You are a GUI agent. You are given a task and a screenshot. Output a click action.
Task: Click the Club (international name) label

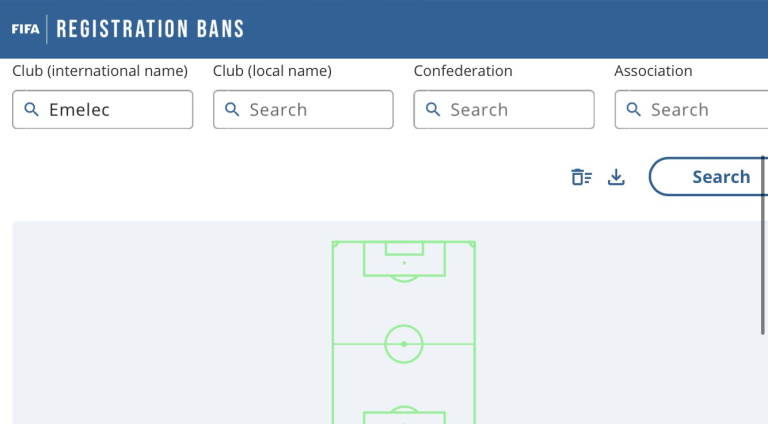tap(100, 71)
